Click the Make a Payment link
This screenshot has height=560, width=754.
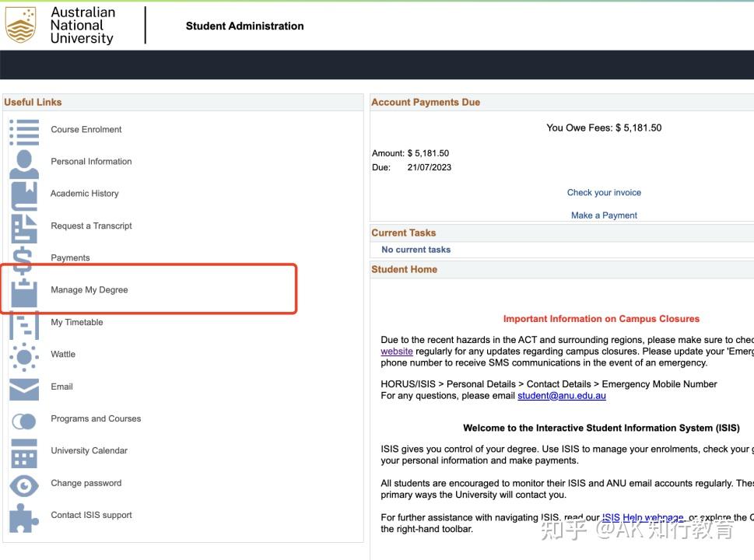pos(604,215)
